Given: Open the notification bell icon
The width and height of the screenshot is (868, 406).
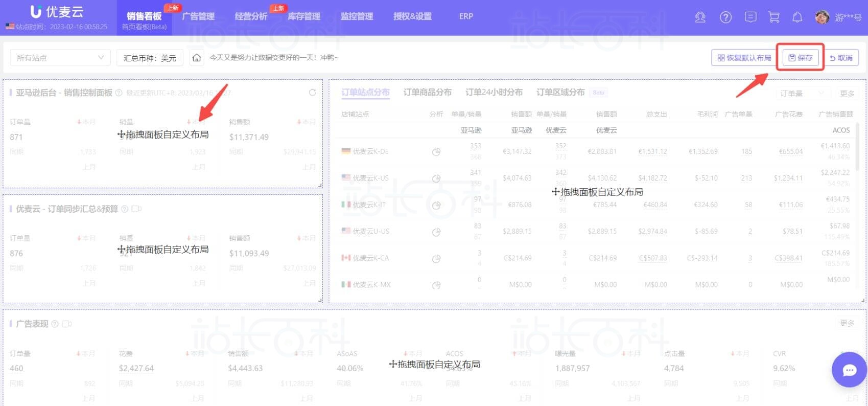Looking at the screenshot, I should (x=797, y=17).
